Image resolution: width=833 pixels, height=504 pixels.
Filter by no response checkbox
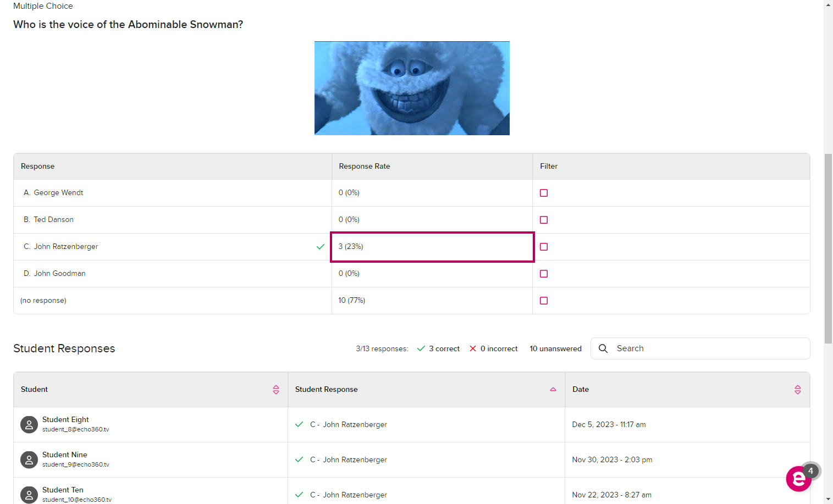click(544, 301)
